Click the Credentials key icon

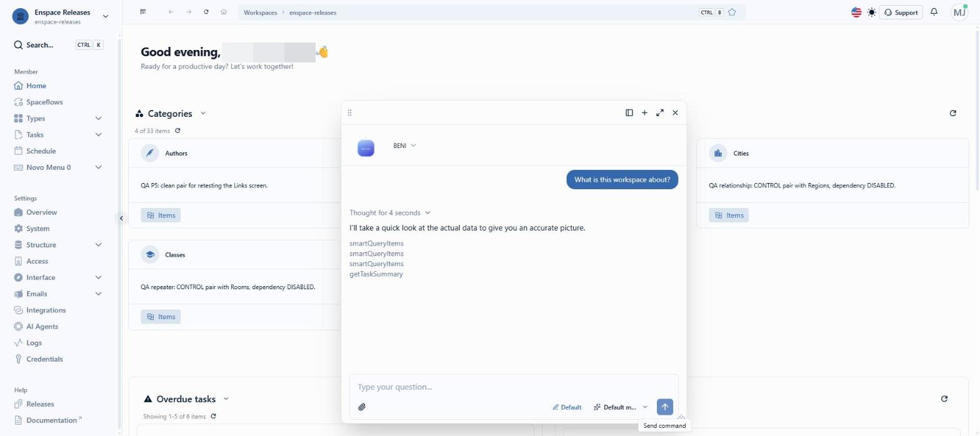point(18,359)
